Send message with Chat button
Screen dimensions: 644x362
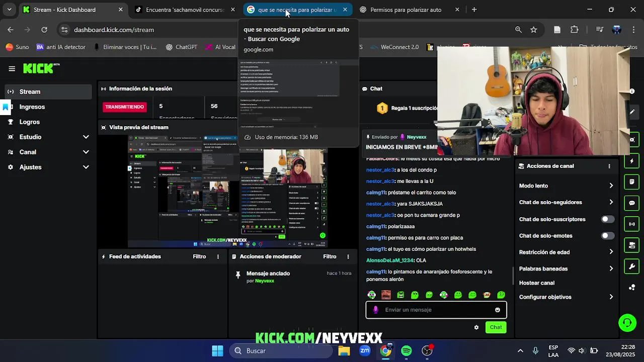pos(496,327)
